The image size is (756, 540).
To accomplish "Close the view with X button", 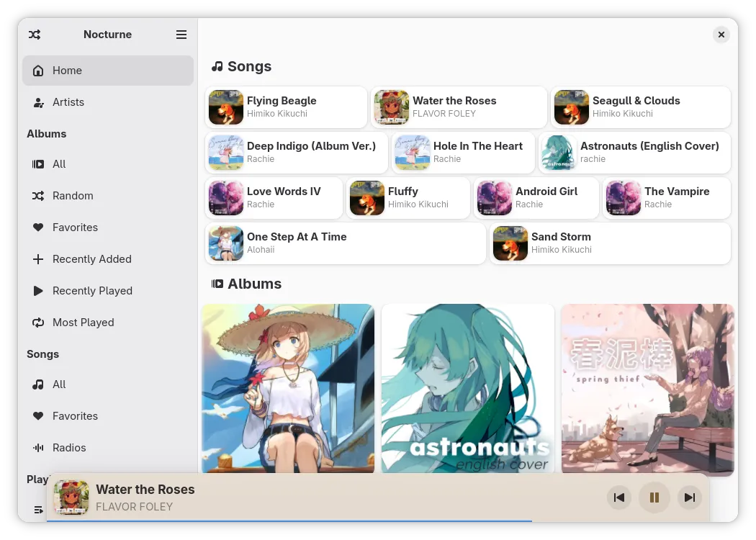I will [x=721, y=35].
